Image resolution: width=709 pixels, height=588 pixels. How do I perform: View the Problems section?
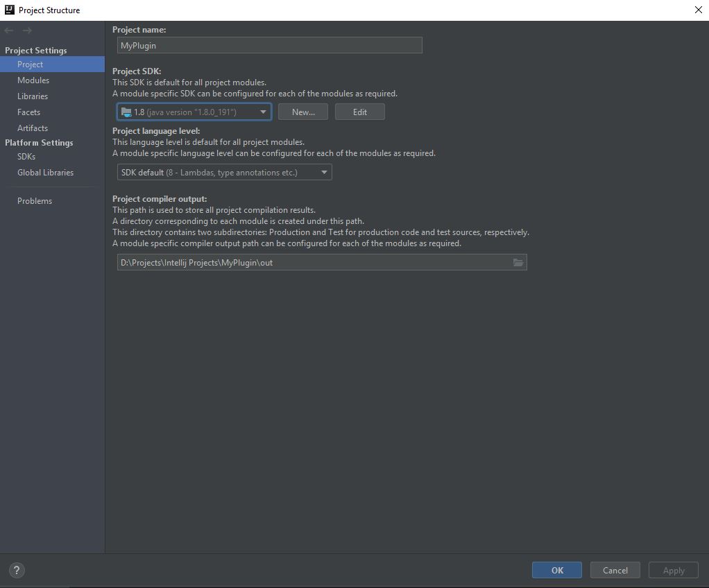tap(35, 201)
